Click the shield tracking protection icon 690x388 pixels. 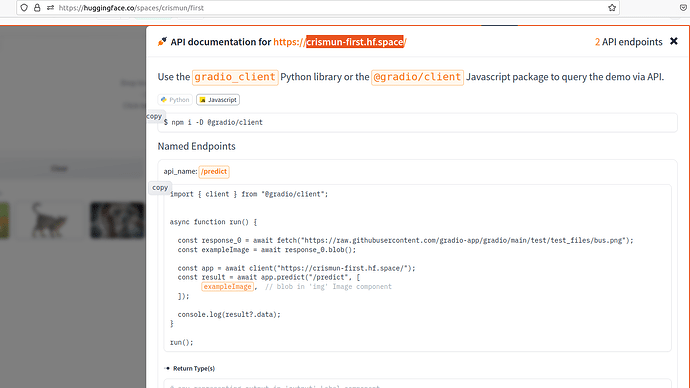24,7
